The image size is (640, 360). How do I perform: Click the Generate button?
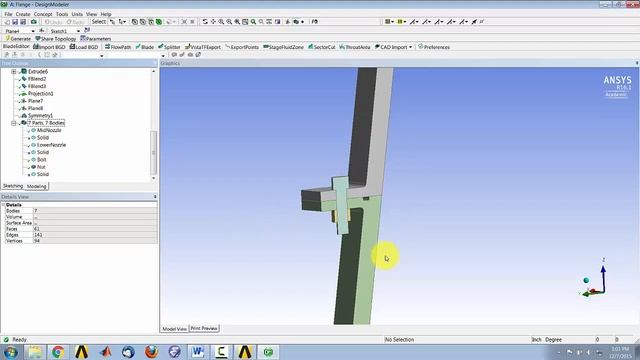tap(18, 39)
